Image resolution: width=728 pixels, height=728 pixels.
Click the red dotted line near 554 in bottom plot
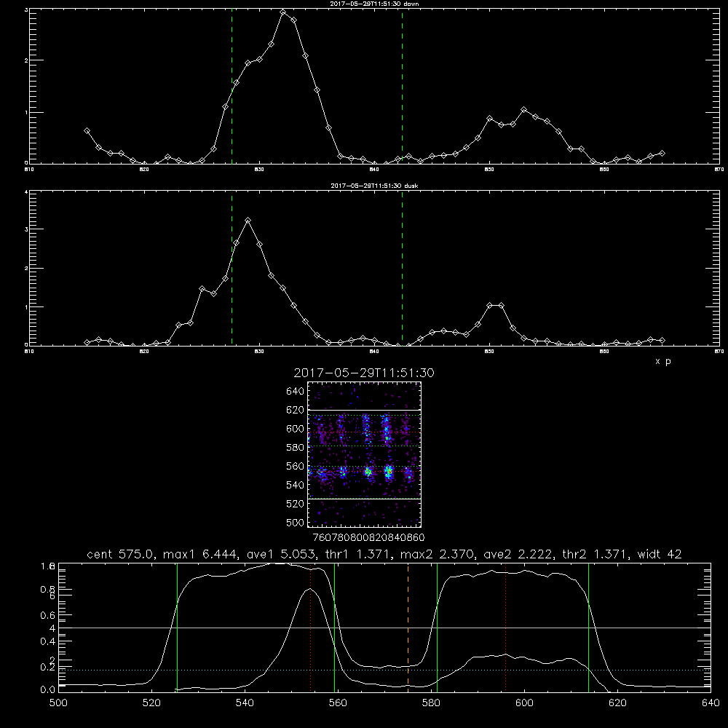[x=310, y=627]
